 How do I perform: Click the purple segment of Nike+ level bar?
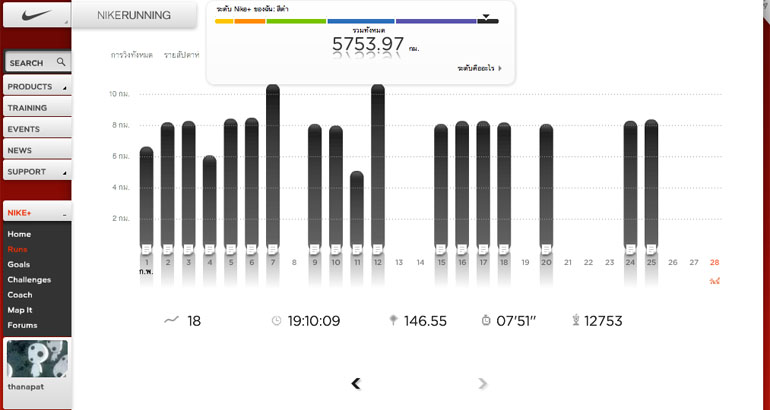[435, 20]
